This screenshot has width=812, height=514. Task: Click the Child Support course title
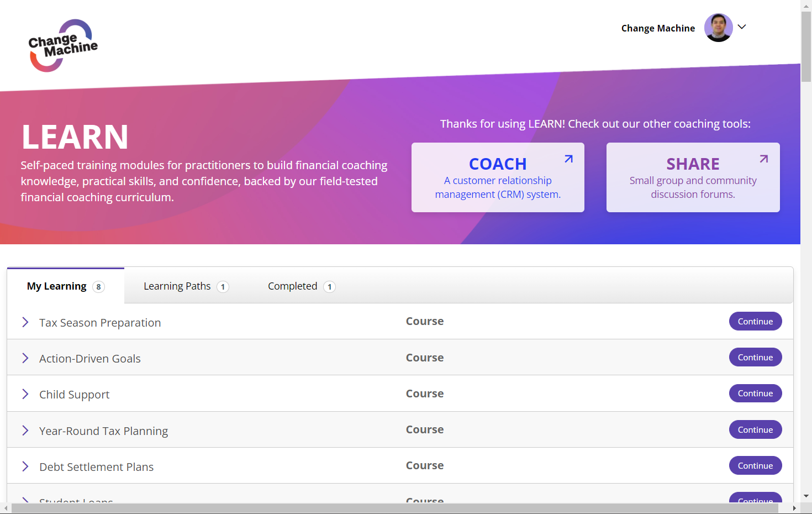[x=75, y=395]
